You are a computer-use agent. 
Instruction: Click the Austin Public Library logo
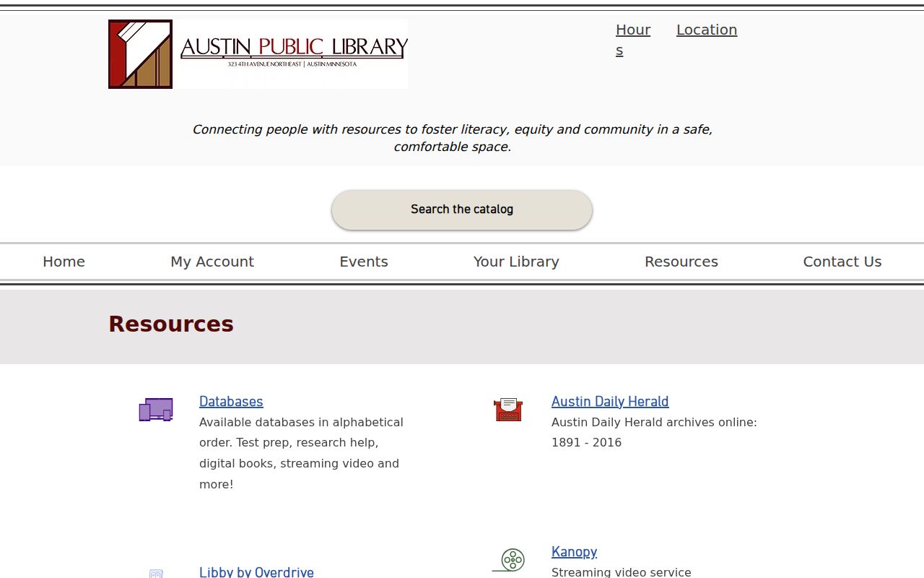coord(258,54)
